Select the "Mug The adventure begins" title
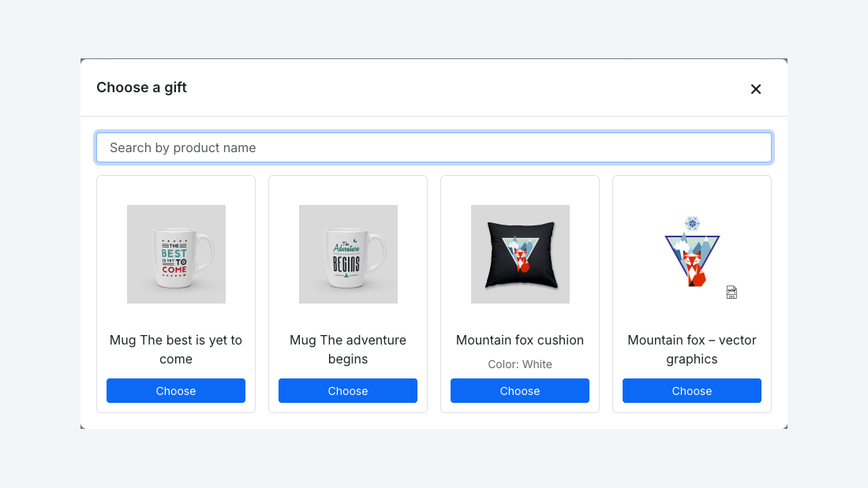 [x=348, y=349]
